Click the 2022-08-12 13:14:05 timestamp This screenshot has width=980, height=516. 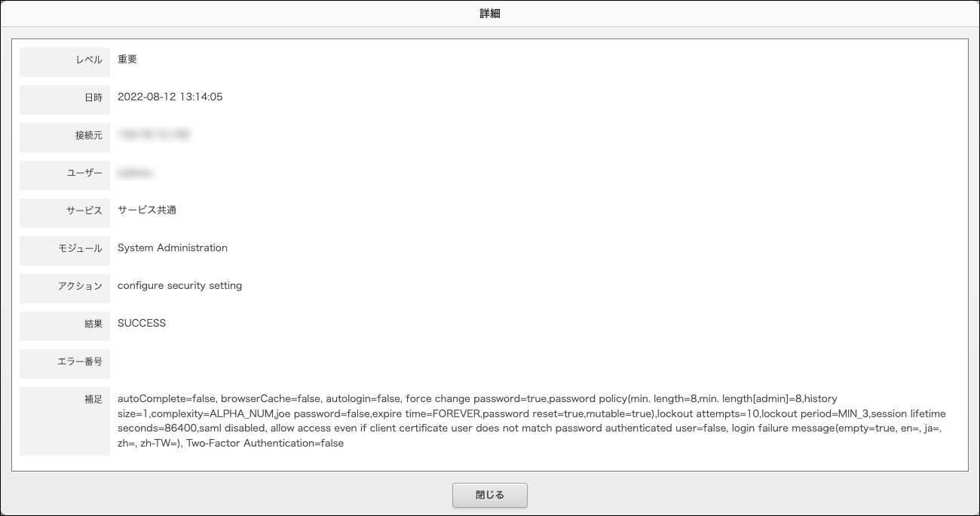tap(170, 97)
